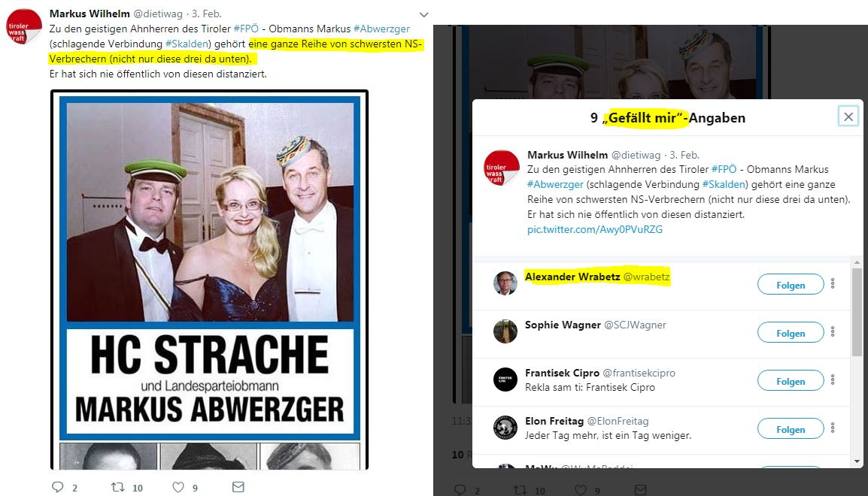Open the tweet options chevron next to 3. Feb.
This screenshot has width=868, height=496.
pos(424,14)
